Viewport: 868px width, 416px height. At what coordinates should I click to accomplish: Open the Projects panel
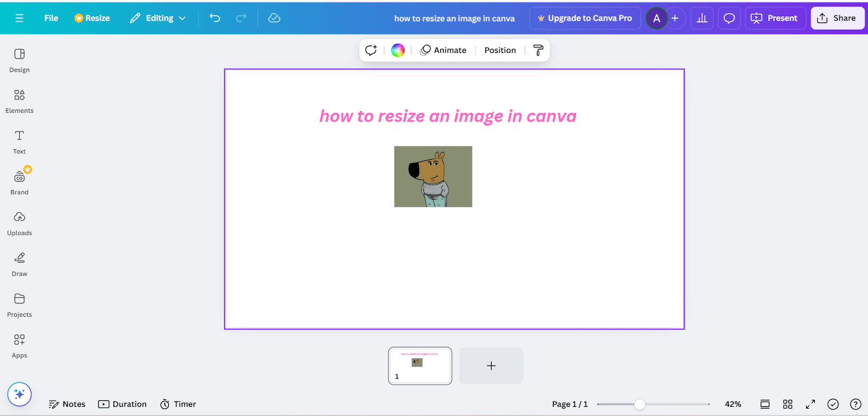tap(20, 305)
